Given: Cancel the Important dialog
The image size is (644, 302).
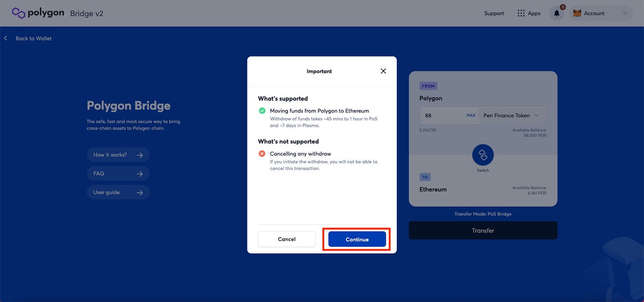Looking at the screenshot, I should point(287,239).
